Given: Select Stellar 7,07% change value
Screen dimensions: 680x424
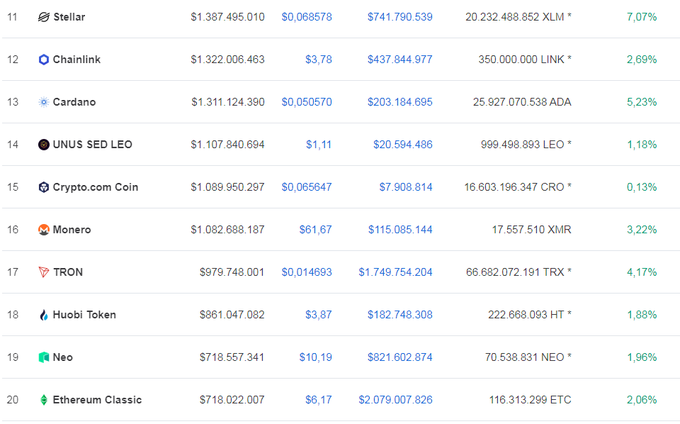Looking at the screenshot, I should point(642,17).
